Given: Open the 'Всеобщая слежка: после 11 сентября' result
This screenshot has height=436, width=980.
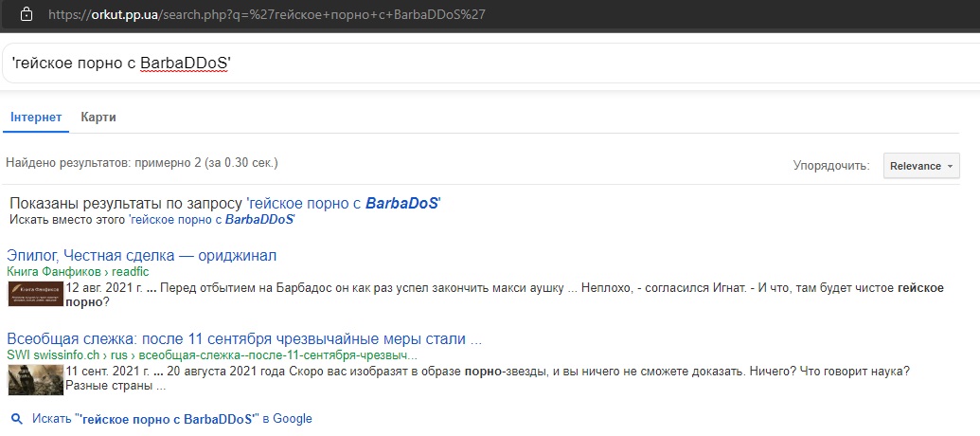Looking at the screenshot, I should click(x=244, y=338).
